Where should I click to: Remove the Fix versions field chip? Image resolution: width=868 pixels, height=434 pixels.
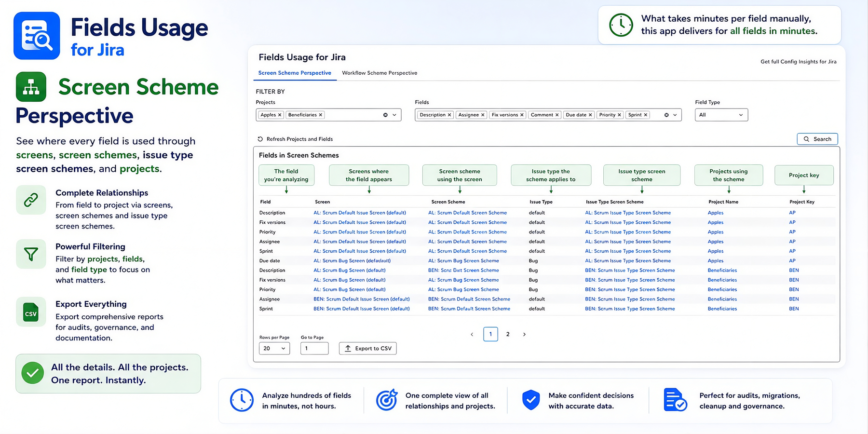[522, 115]
